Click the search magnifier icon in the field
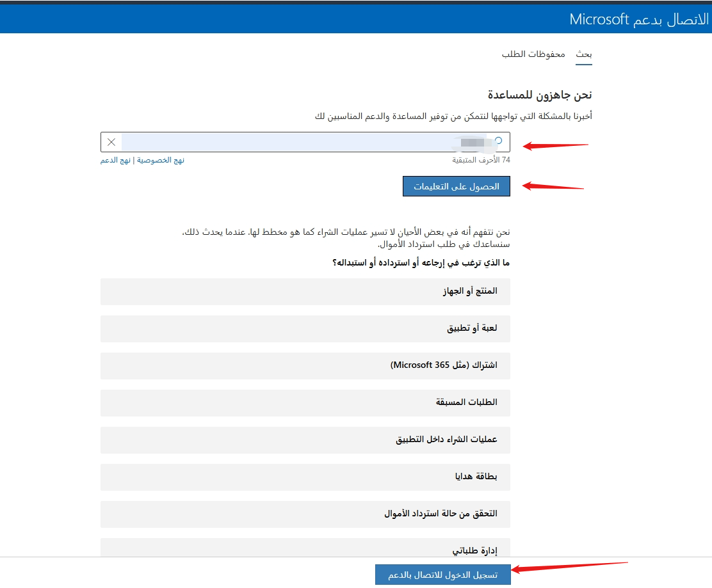712x588 pixels. (x=499, y=141)
